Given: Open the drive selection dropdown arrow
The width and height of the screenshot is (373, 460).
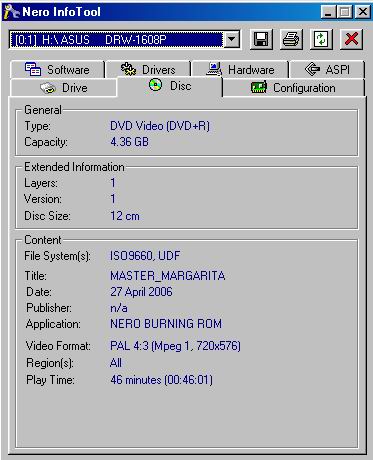Looking at the screenshot, I should point(231,40).
